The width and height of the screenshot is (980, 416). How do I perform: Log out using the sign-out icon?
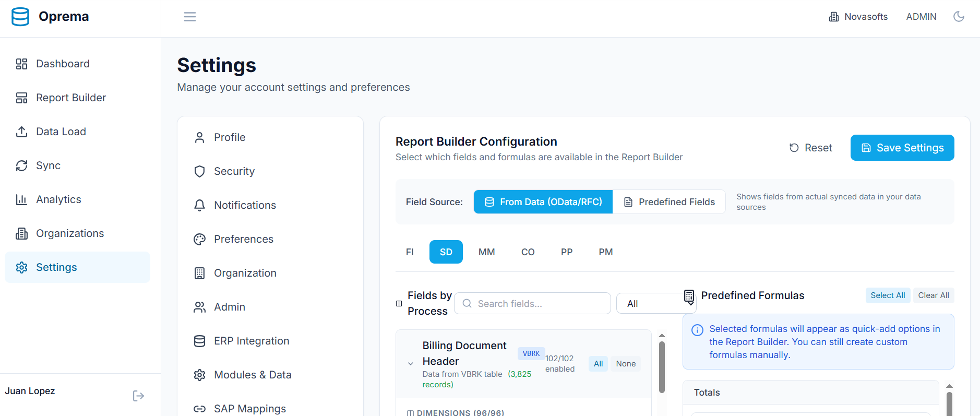click(x=138, y=396)
